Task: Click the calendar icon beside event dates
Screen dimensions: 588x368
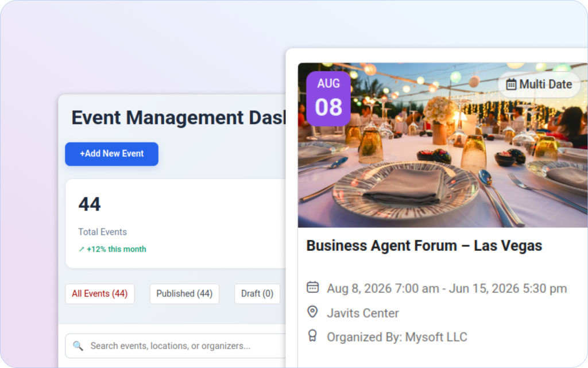Action: (x=312, y=288)
